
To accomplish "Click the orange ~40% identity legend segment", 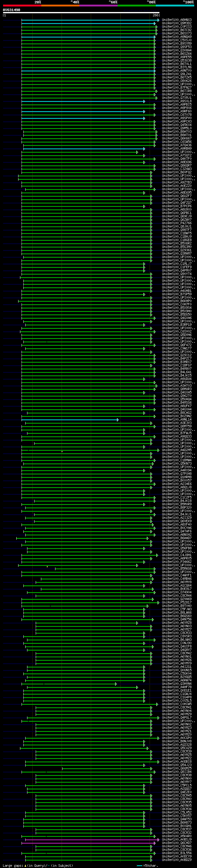I will pos(60,6).
